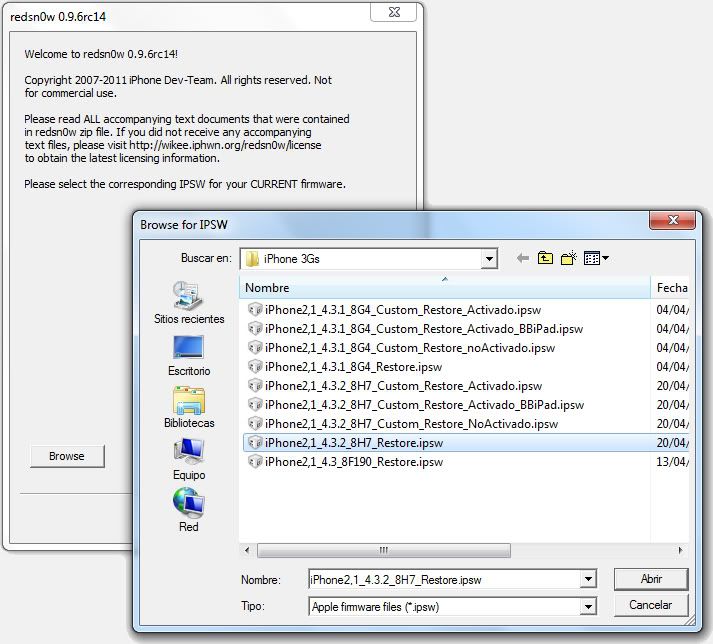
Task: Click icon of iPhone2,1_4.3.1_8G4_Custom_Restore_noActivado.ipsw
Action: [255, 347]
